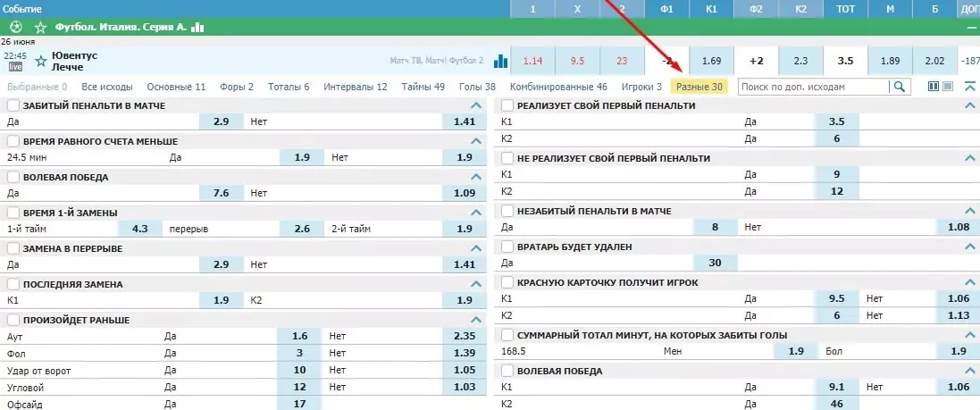Tick checkbox for left-column Волевая победа

click(x=13, y=177)
